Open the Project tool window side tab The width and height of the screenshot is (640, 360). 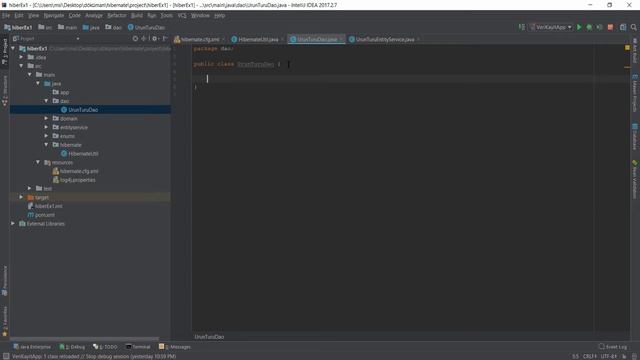click(5, 51)
